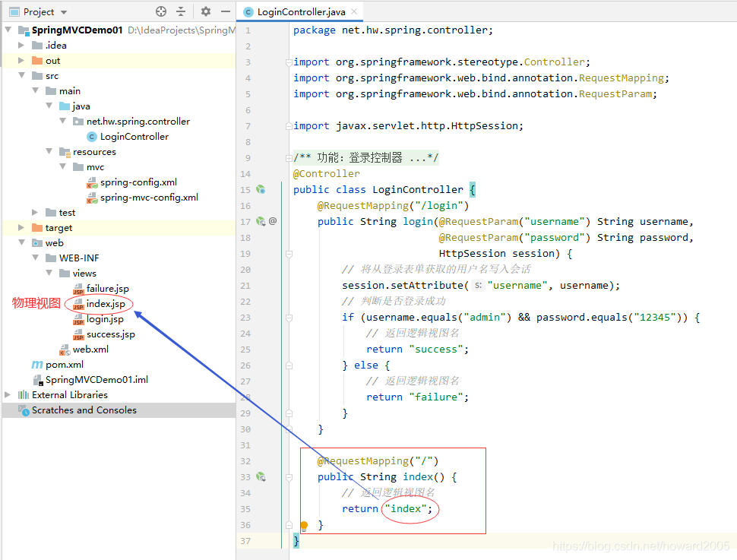Expand the .idea folder

[21, 45]
